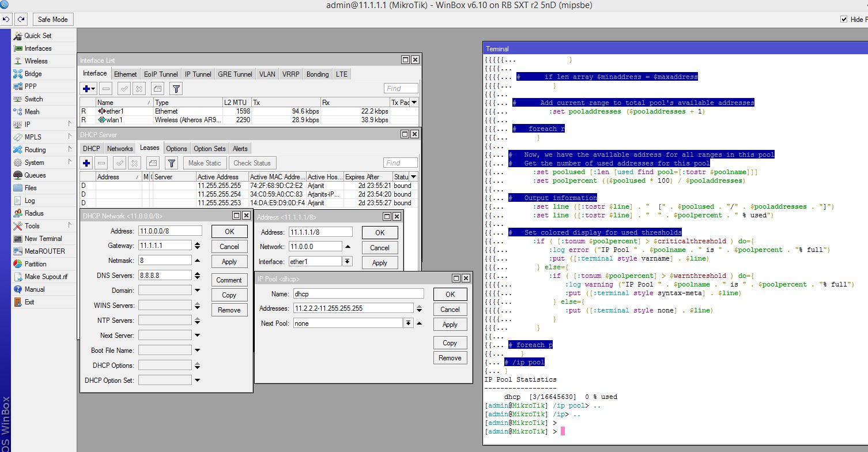This screenshot has width=868, height=452.
Task: Click the filter funnel in DHCP Server
Action: pos(171,163)
